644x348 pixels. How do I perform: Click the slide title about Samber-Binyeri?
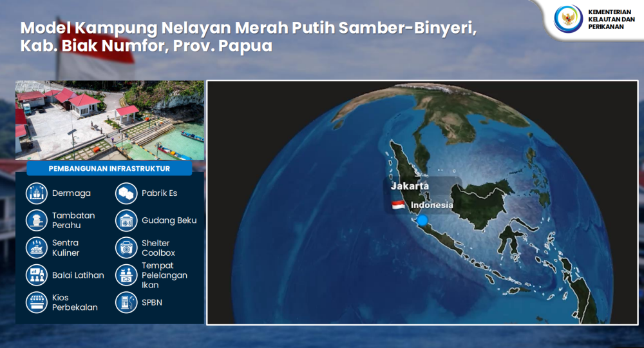pos(248,37)
